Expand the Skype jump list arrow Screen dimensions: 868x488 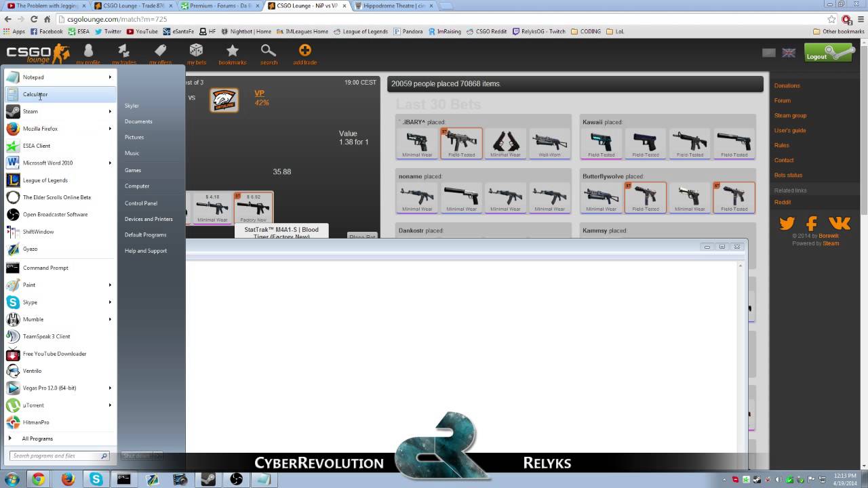click(110, 302)
